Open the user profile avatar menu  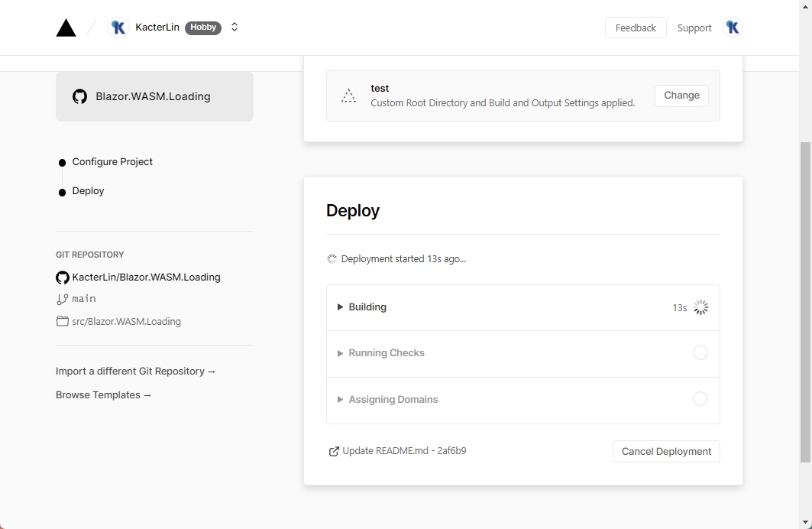point(732,28)
